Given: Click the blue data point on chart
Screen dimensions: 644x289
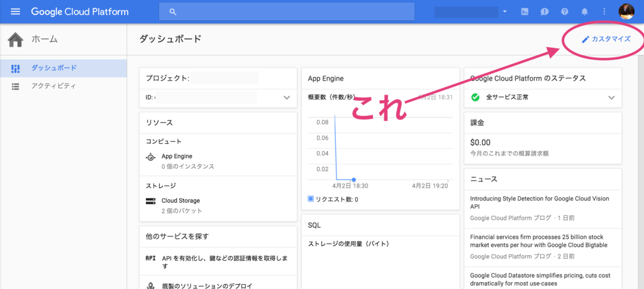Looking at the screenshot, I should pos(353,179).
